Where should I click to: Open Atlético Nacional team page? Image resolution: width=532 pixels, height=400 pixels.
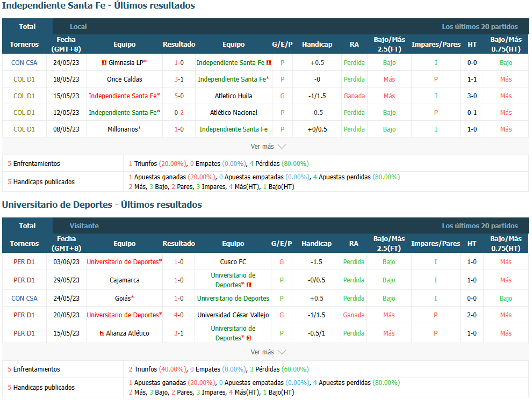[233, 113]
